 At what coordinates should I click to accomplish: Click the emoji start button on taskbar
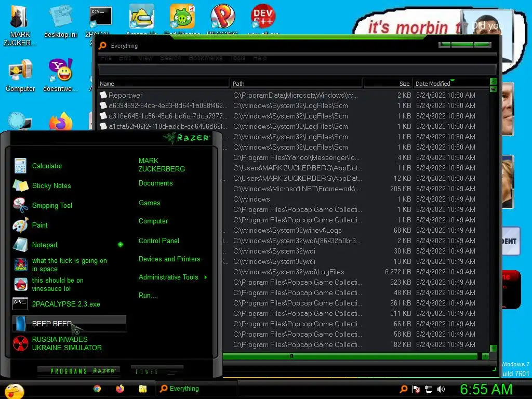click(14, 391)
